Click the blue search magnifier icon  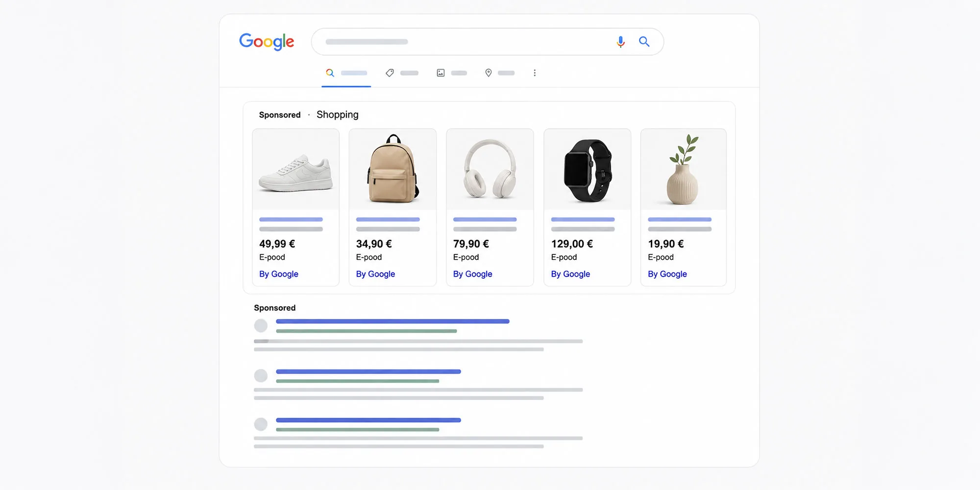644,42
